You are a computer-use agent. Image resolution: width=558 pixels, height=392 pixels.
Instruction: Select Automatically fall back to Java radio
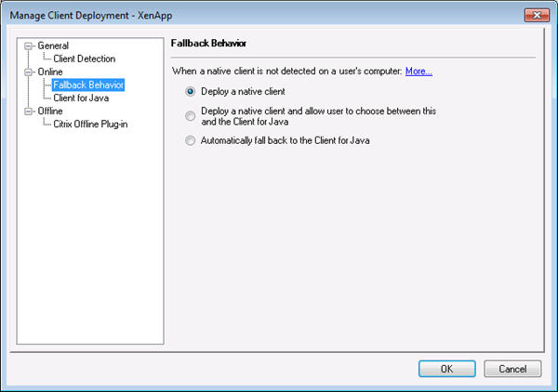191,140
